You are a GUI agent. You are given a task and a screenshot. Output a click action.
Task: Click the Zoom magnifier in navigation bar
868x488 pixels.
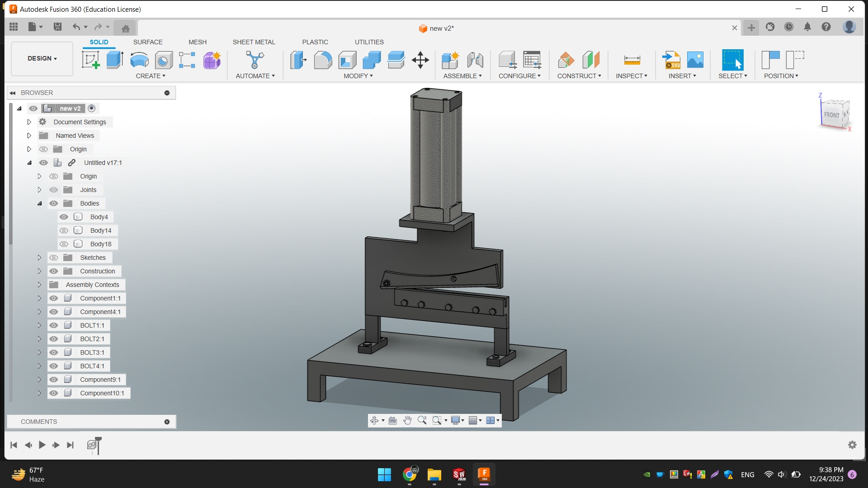click(x=422, y=420)
